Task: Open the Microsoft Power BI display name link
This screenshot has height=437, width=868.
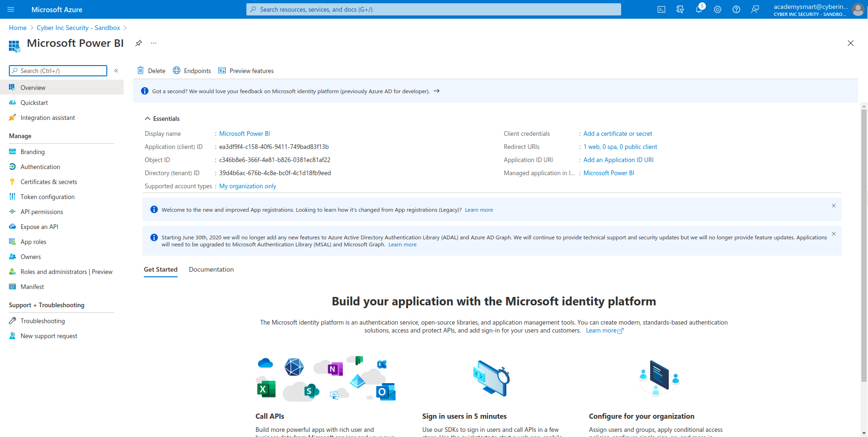Action: (245, 133)
